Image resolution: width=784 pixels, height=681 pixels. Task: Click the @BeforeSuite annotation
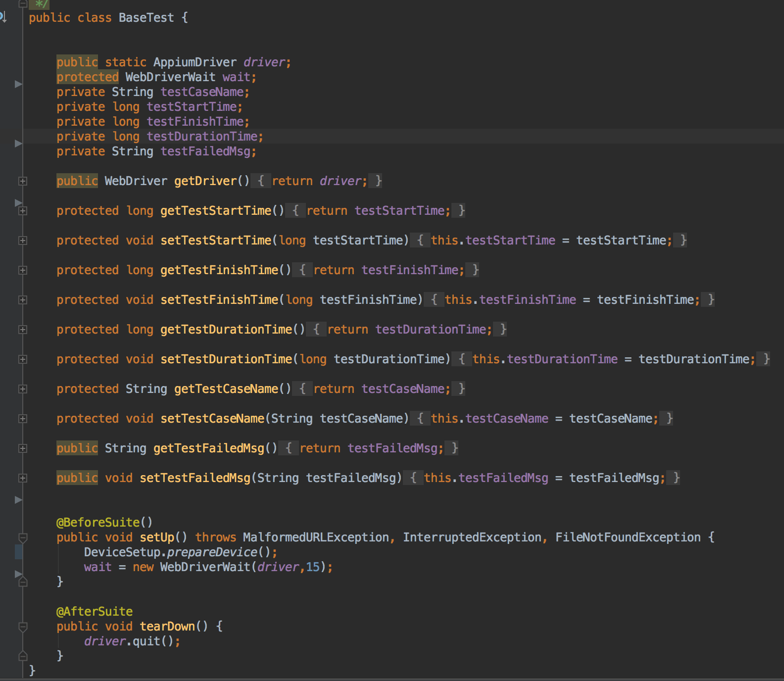click(x=98, y=523)
